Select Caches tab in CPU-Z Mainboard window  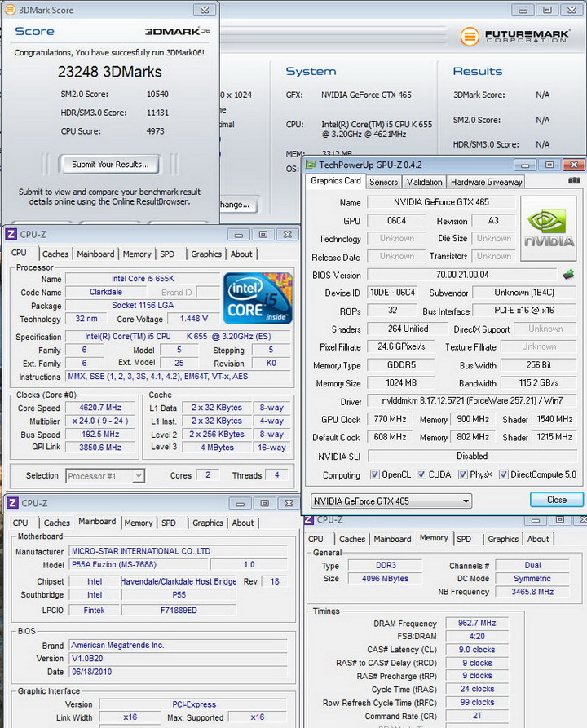click(x=56, y=523)
